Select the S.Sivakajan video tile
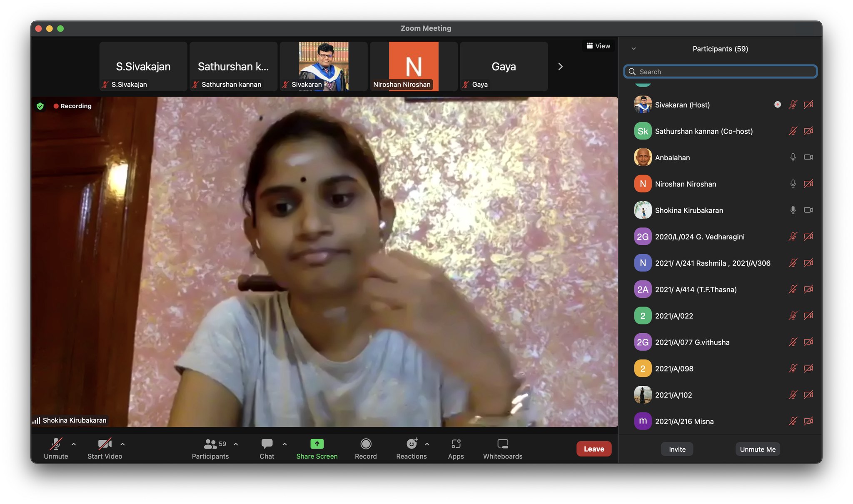 click(143, 66)
